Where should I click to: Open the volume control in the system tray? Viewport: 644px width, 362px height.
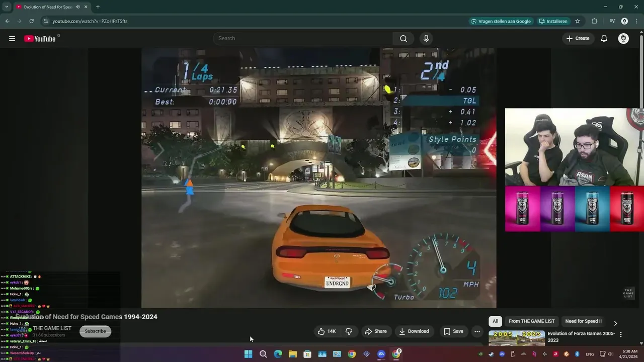[609, 354]
